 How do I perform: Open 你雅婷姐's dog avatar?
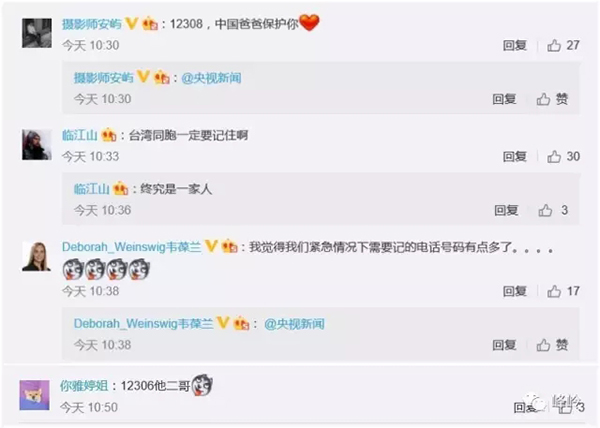[34, 395]
